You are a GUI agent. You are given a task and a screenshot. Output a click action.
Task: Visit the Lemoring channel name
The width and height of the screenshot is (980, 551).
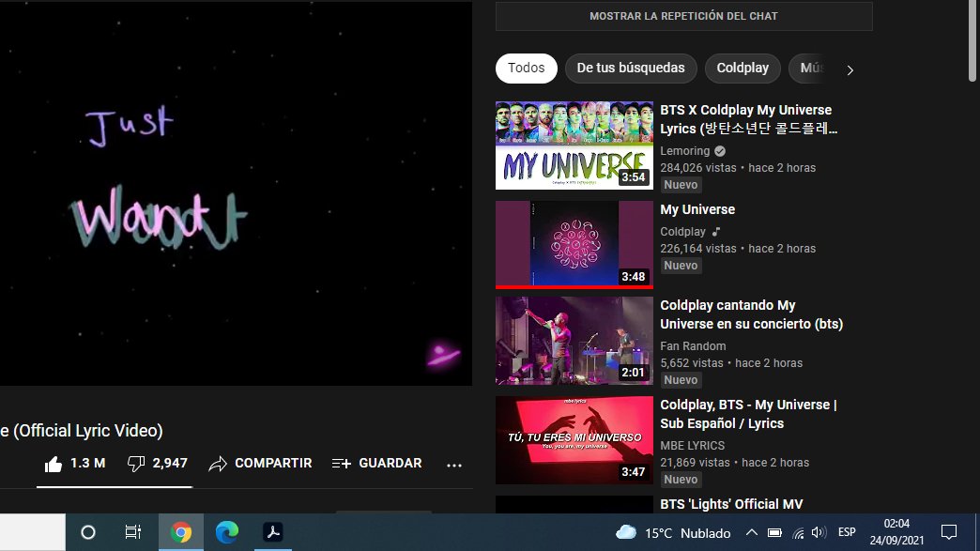685,150
